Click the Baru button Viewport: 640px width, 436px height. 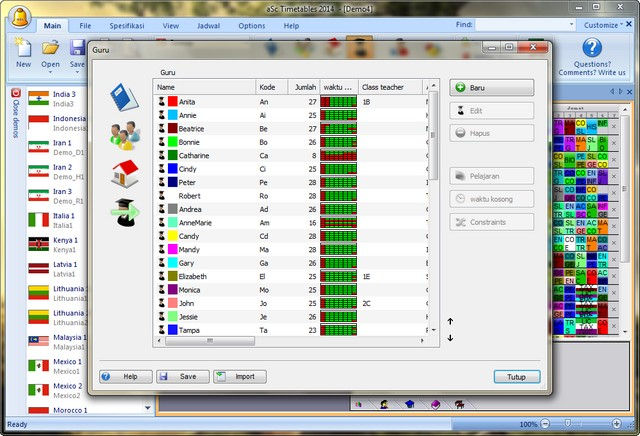point(491,88)
